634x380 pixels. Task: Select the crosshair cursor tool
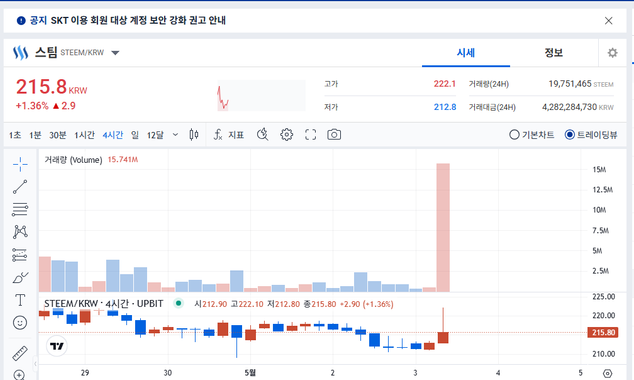pyautogui.click(x=20, y=164)
